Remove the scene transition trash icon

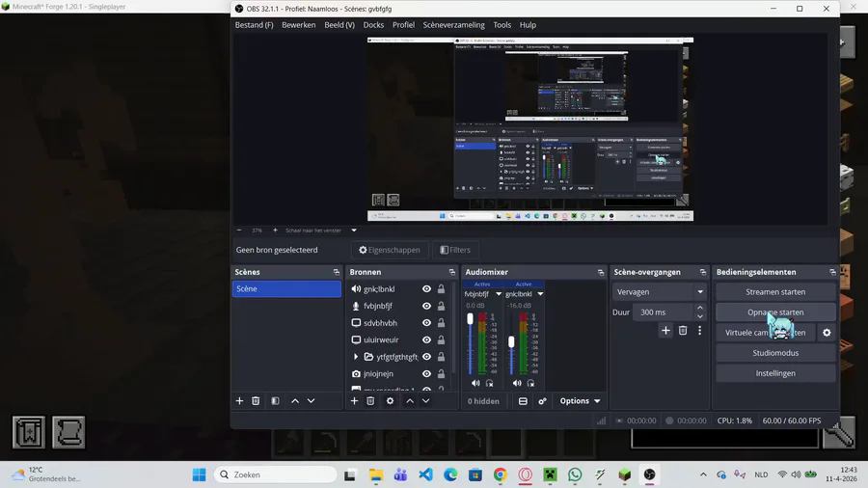[683, 330]
